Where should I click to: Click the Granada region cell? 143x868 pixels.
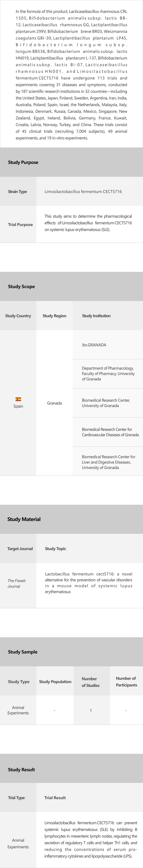coord(55,403)
